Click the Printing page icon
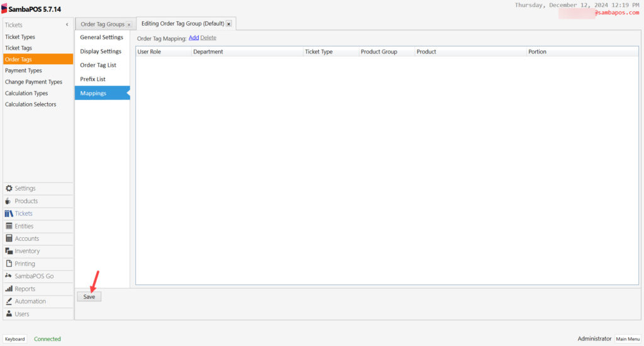 pyautogui.click(x=9, y=264)
